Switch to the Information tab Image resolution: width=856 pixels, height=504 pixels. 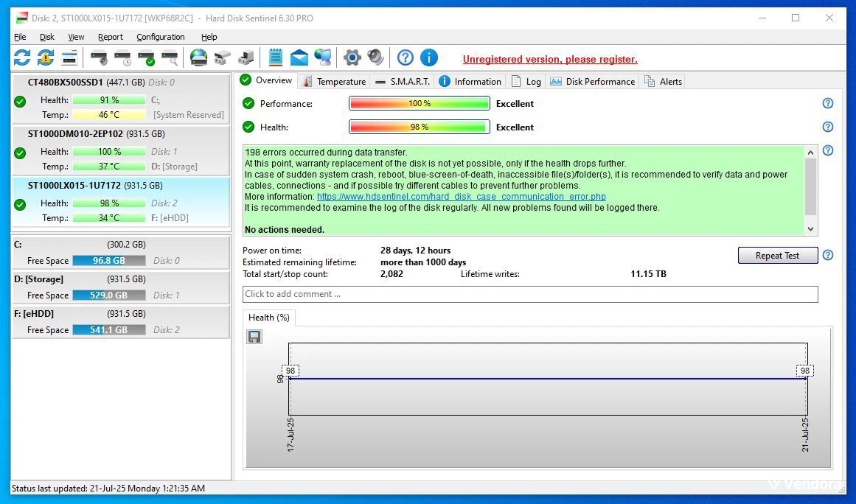(x=470, y=81)
